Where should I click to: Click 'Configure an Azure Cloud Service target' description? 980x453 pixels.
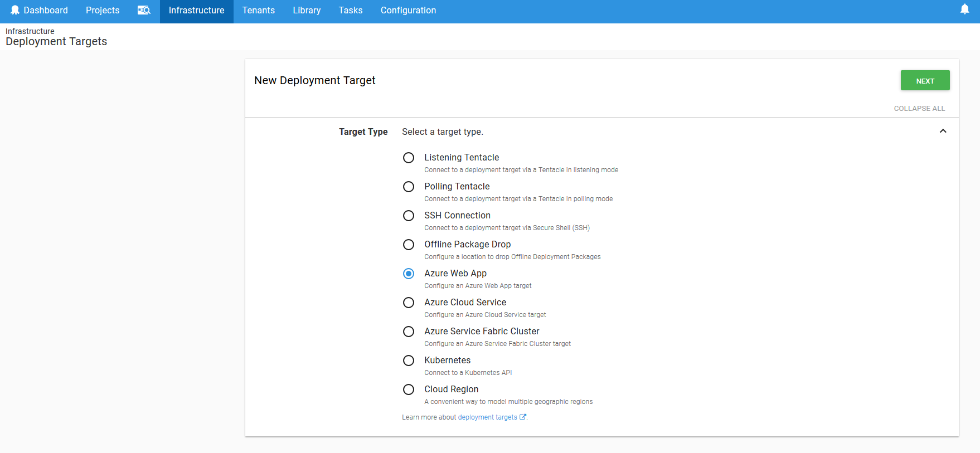pyautogui.click(x=485, y=315)
